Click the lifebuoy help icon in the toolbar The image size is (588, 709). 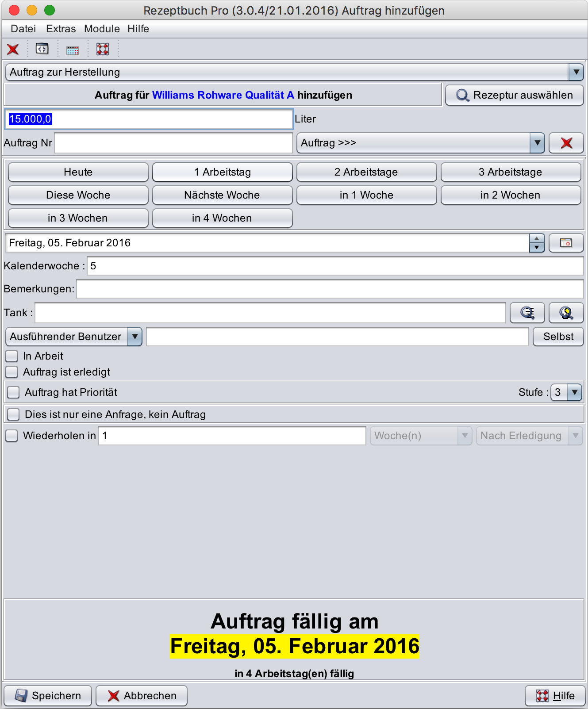tap(103, 49)
